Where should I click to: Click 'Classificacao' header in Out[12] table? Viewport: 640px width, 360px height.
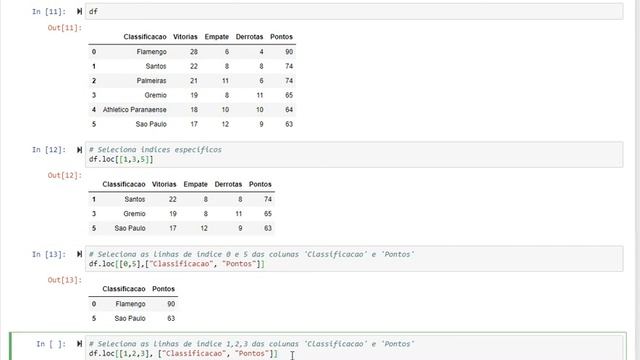[x=124, y=184]
